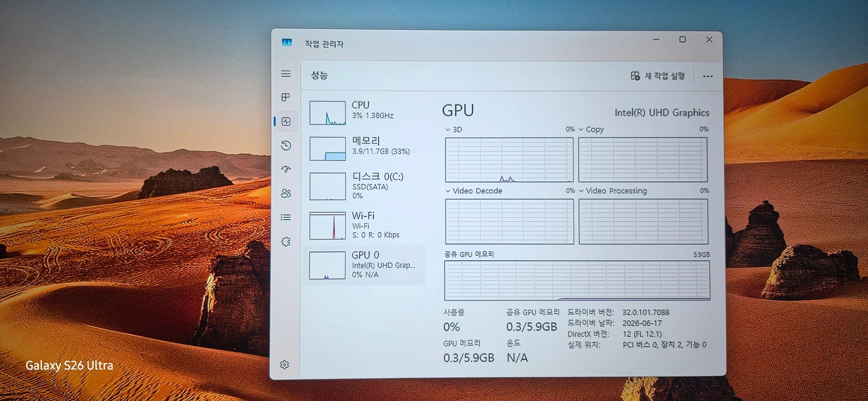
Task: Select the Wi-Fi performance entry
Action: pyautogui.click(x=364, y=225)
